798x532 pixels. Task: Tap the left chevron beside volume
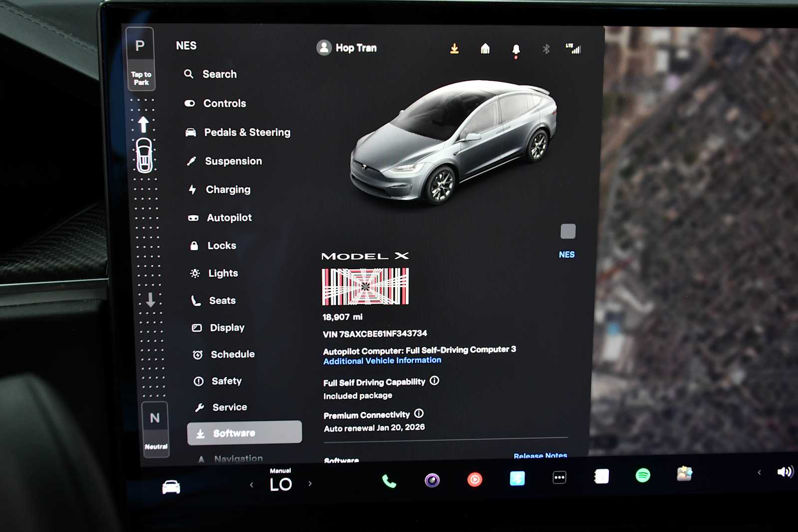pos(759,472)
